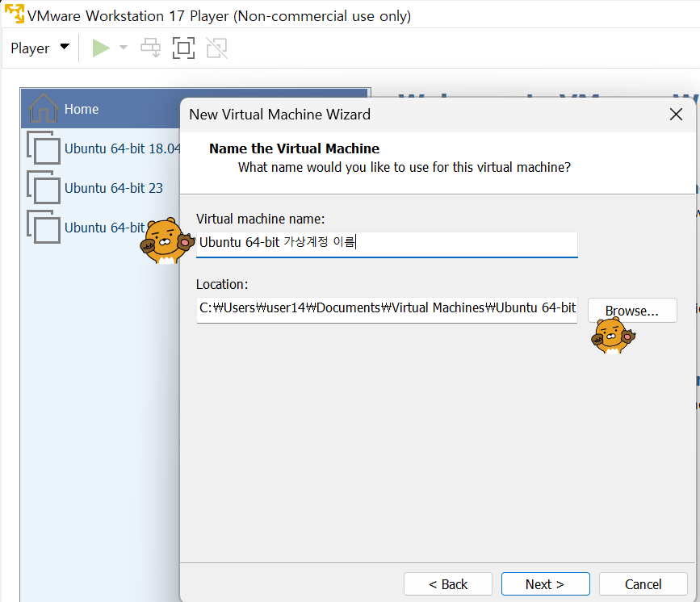Proceed with the Next > button
The width and height of the screenshot is (700, 602).
pyautogui.click(x=546, y=584)
